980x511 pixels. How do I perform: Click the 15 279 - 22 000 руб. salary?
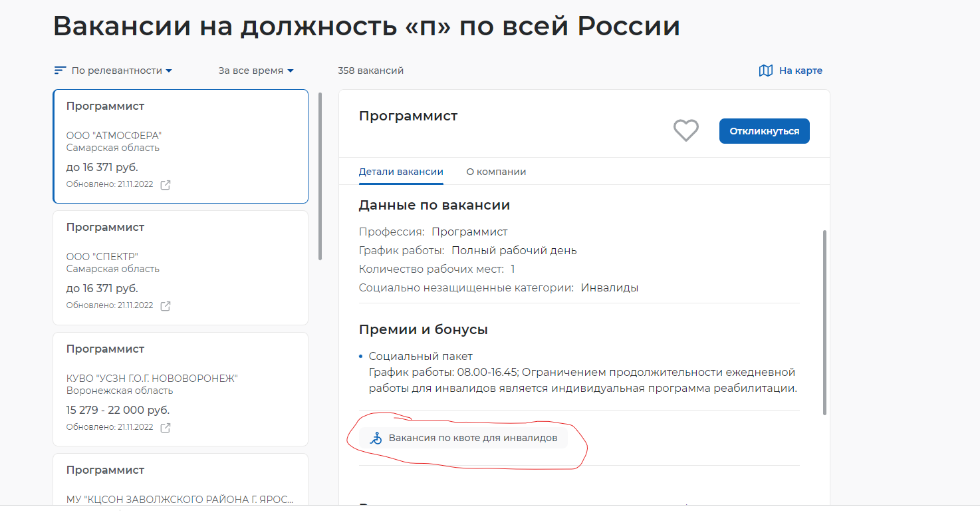[118, 410]
